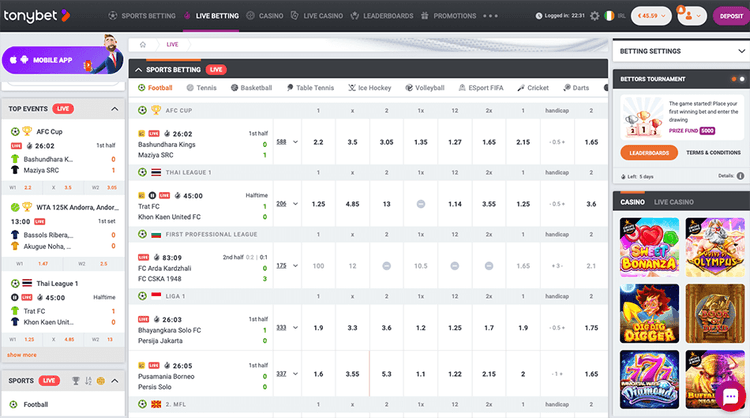Select the Tennis sport tab

pyautogui.click(x=201, y=88)
